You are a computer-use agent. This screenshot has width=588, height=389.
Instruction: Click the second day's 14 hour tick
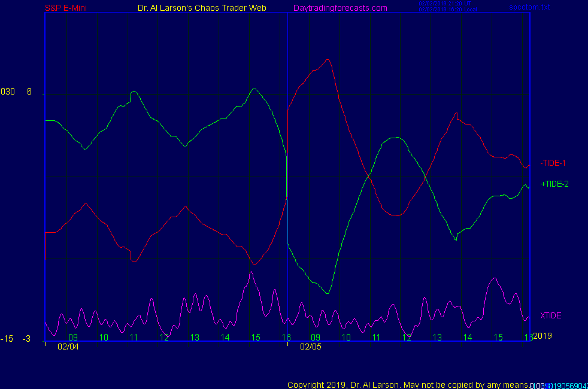pyautogui.click(x=467, y=338)
